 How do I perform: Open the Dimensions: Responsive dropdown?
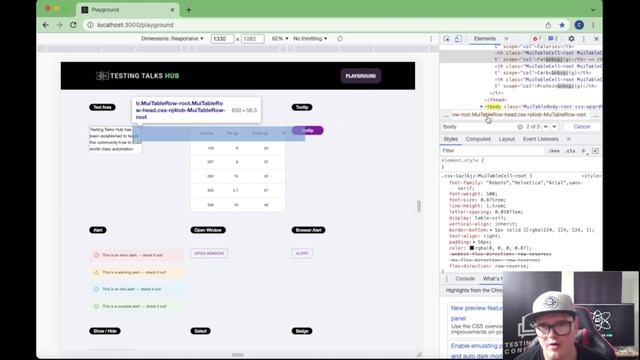tap(172, 38)
